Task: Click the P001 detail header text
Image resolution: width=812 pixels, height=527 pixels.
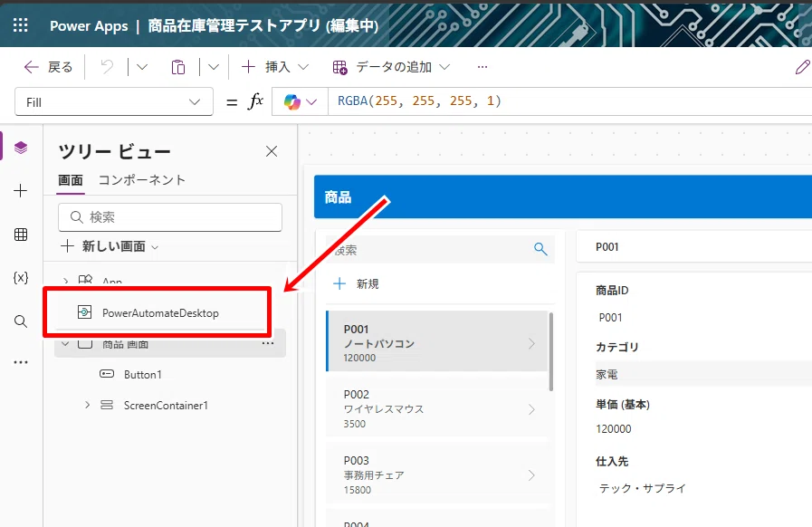Action: tap(607, 246)
